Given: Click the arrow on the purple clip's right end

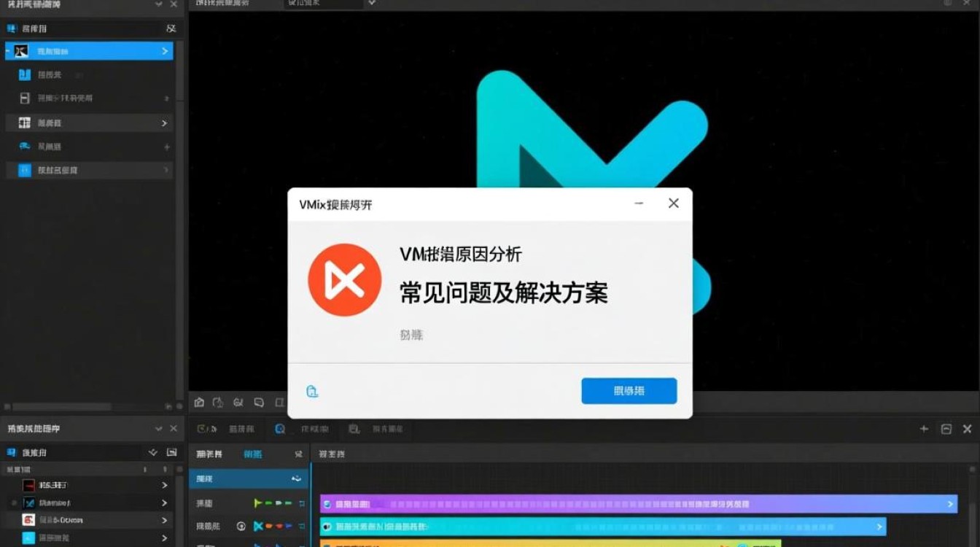Looking at the screenshot, I should coord(950,504).
